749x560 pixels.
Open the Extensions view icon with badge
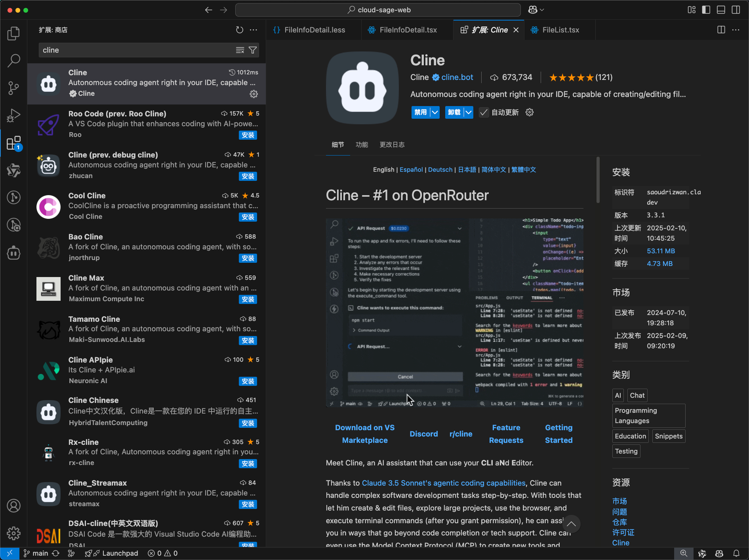(x=13, y=143)
